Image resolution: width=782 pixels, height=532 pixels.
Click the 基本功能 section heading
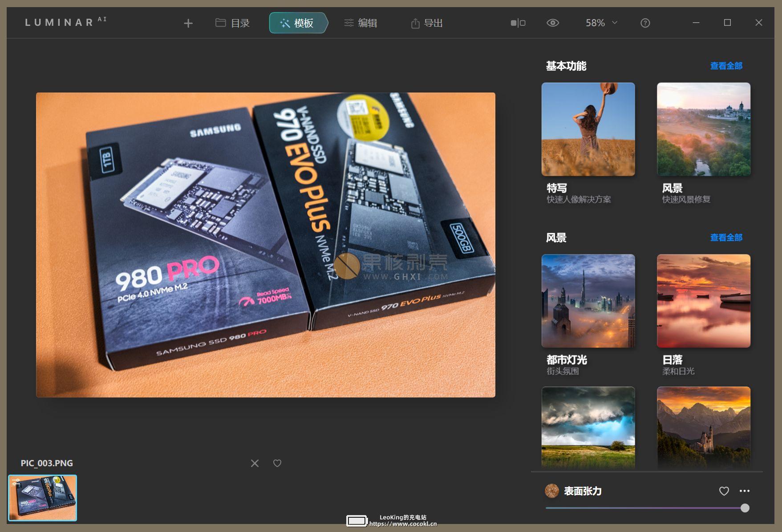[566, 66]
